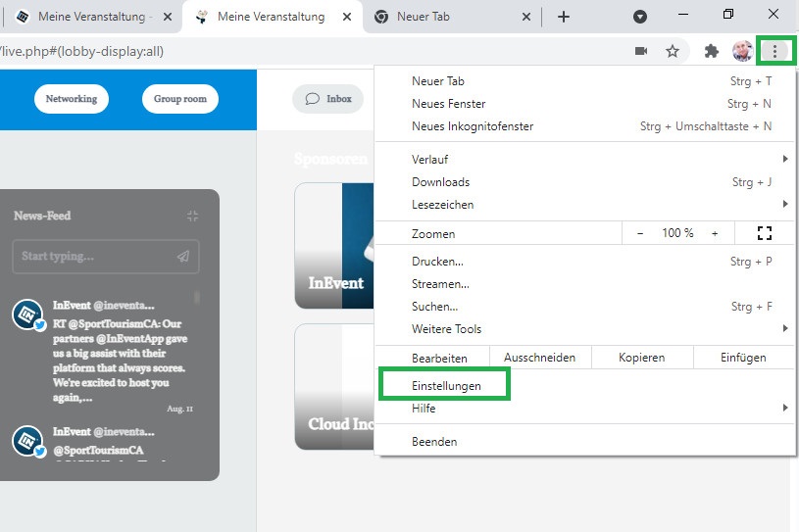This screenshot has width=799, height=532.
Task: Open the profile avatar icon
Action: [743, 51]
